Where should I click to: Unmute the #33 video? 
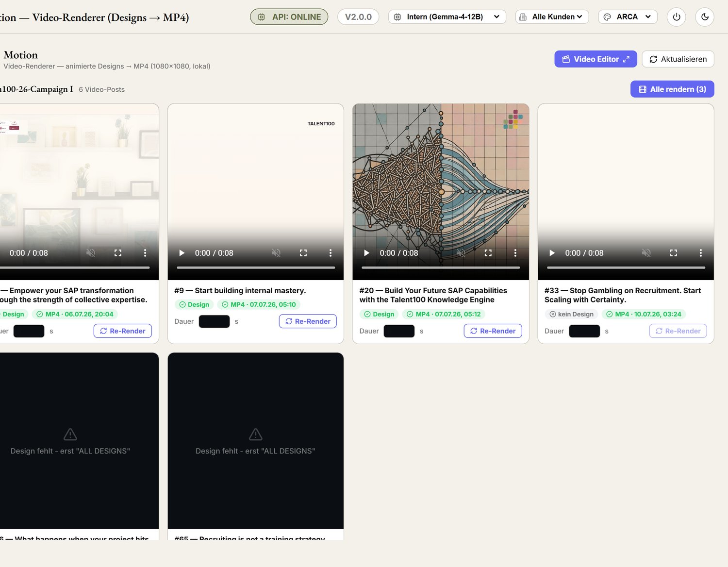tap(646, 253)
